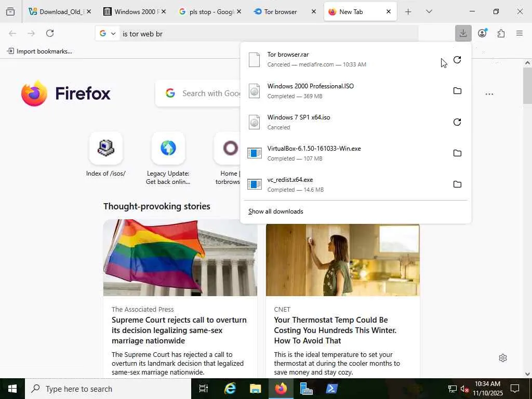The width and height of the screenshot is (532, 399).
Task: Open PowerShell from the taskbar
Action: click(x=331, y=389)
